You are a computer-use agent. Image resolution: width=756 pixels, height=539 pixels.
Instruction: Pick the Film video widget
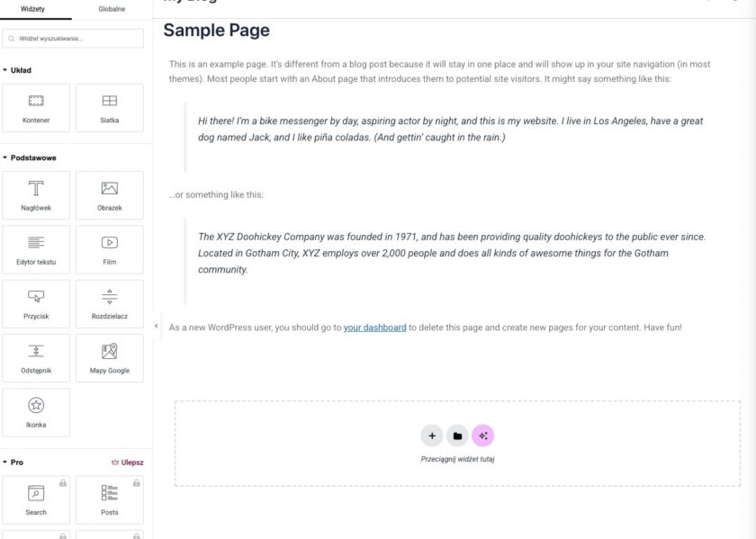click(x=109, y=249)
